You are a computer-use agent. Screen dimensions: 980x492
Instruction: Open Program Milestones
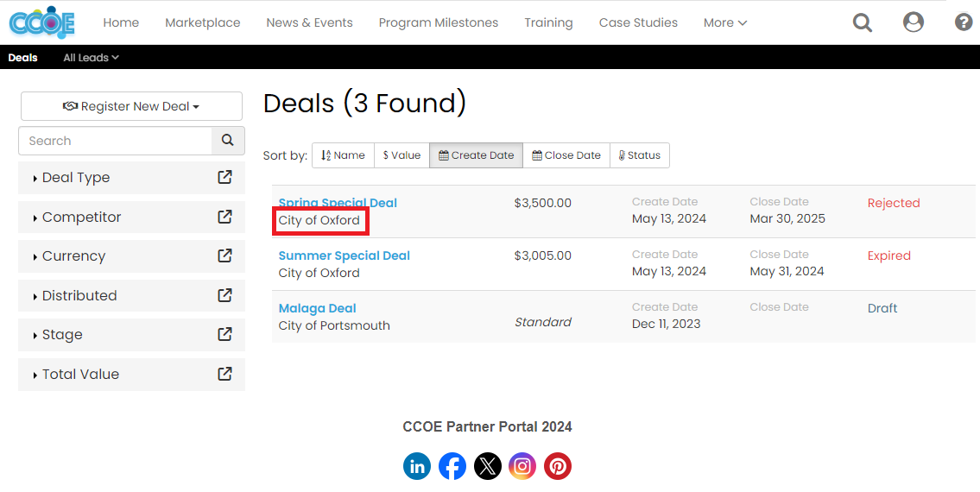[x=438, y=22]
